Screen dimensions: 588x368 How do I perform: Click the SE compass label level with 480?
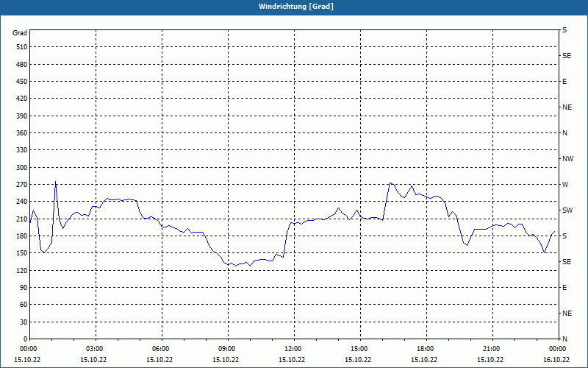pyautogui.click(x=567, y=56)
